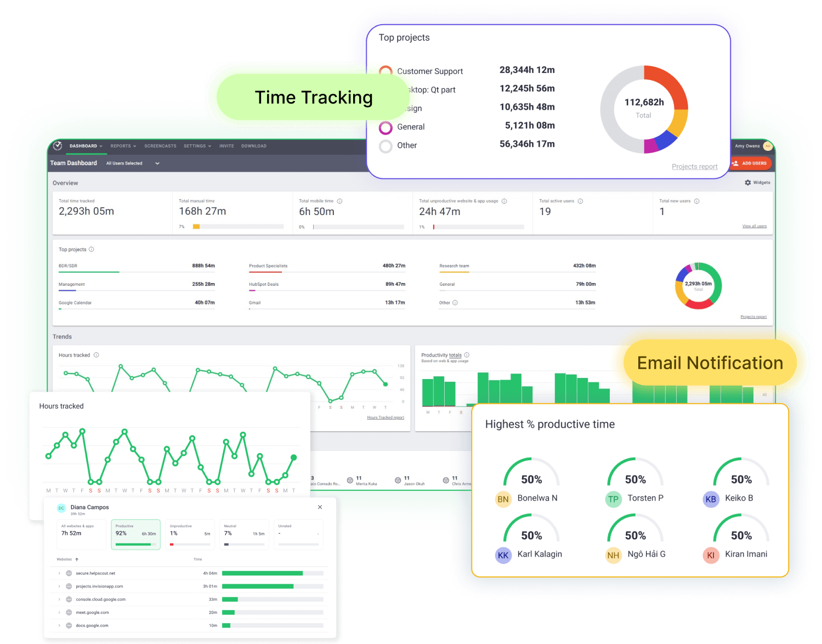Show info for Total new users
Viewport: 822px width, 644px height.
697,201
